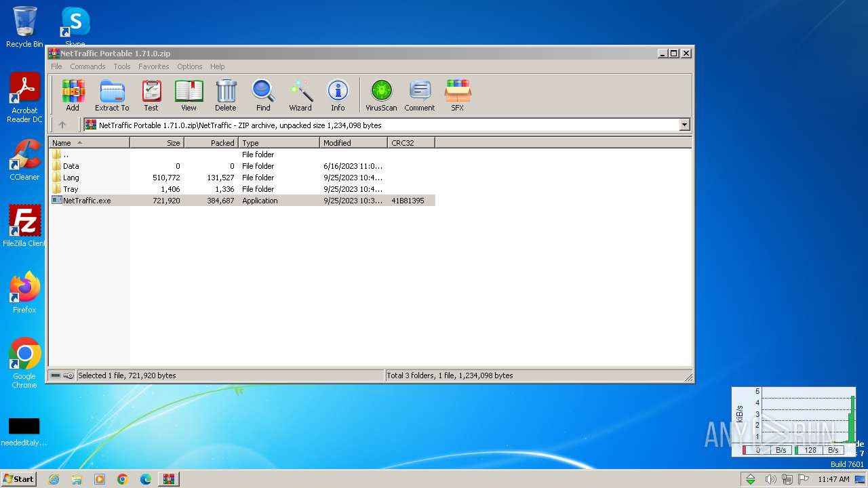Open the Wizard tool
This screenshot has width=868, height=488.
click(300, 95)
